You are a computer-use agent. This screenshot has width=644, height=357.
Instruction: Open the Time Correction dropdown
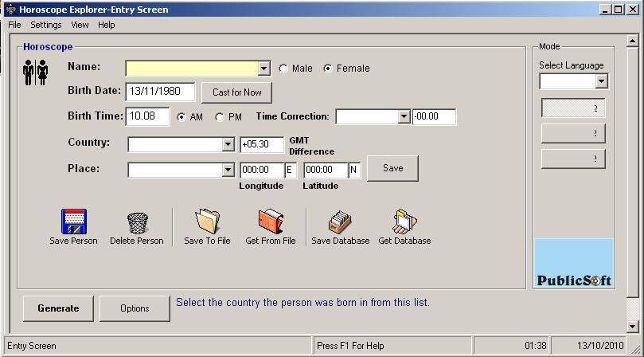(x=403, y=117)
